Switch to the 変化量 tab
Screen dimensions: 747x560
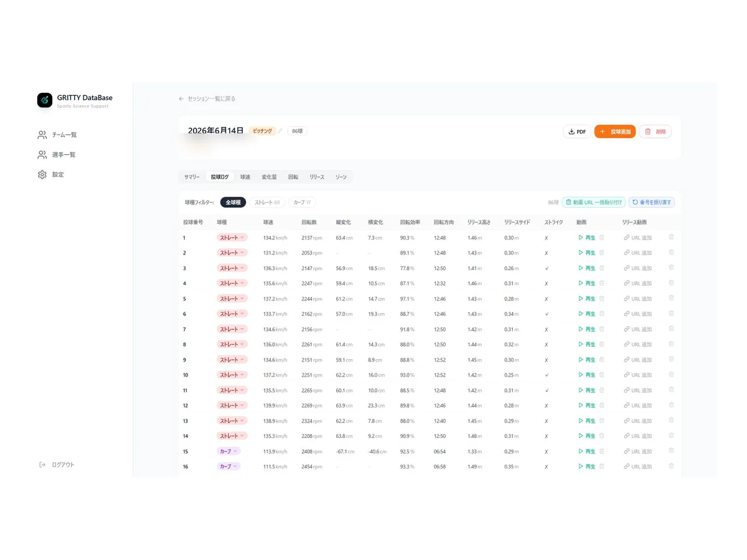(x=269, y=177)
